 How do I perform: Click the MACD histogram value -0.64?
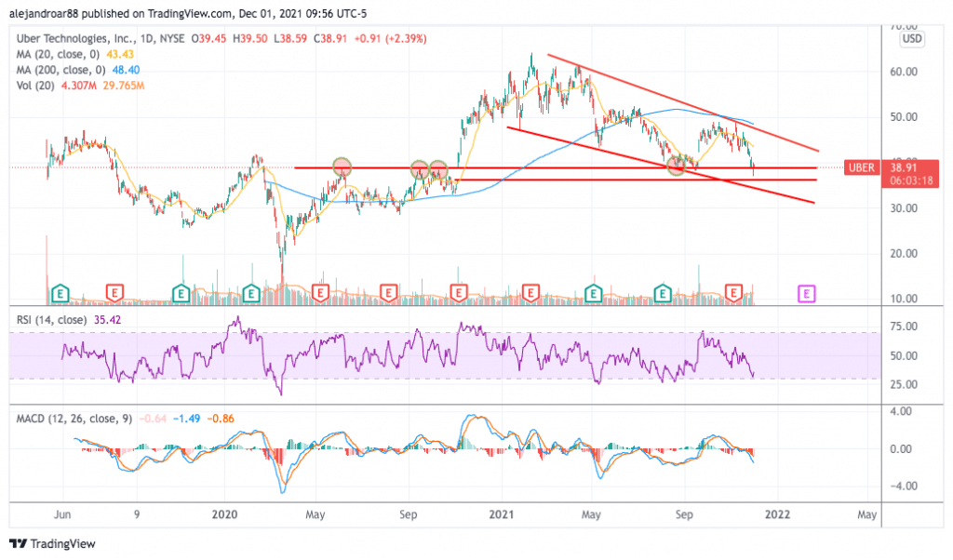point(153,419)
